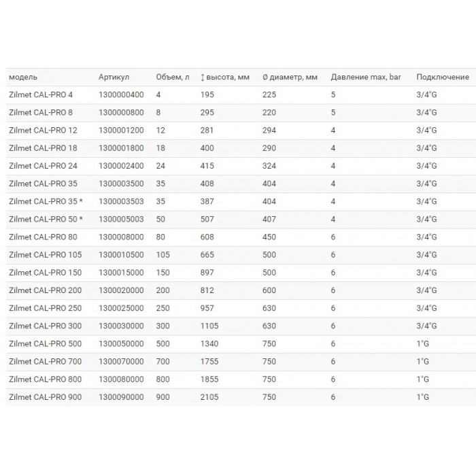
Task: Click diameter value 225
Action: tap(269, 95)
